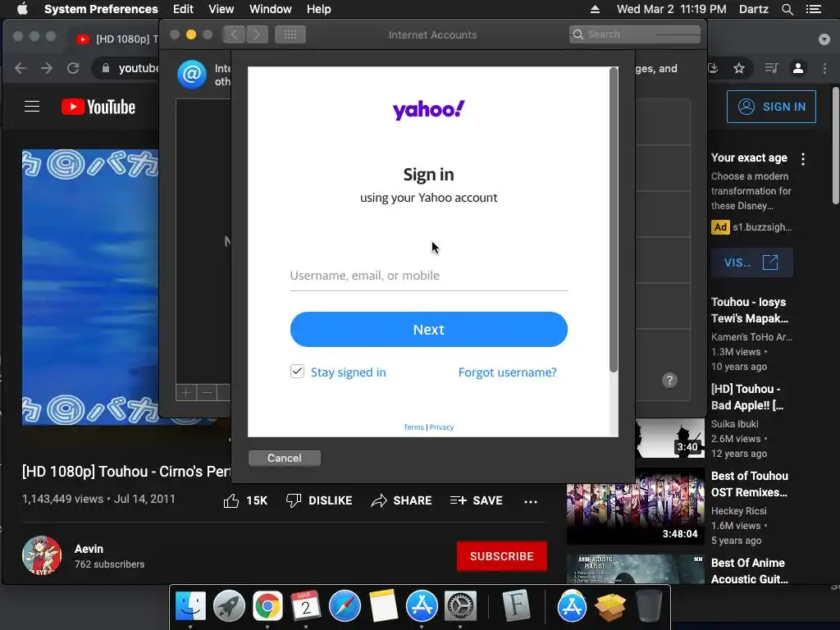This screenshot has width=840, height=630.
Task: Open Chrome three-dot menu
Action: pyautogui.click(x=824, y=68)
